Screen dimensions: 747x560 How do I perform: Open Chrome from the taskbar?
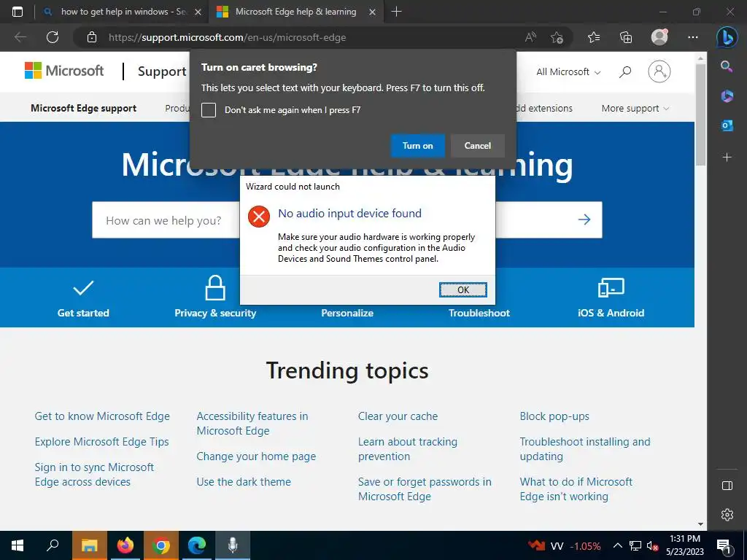coord(161,545)
